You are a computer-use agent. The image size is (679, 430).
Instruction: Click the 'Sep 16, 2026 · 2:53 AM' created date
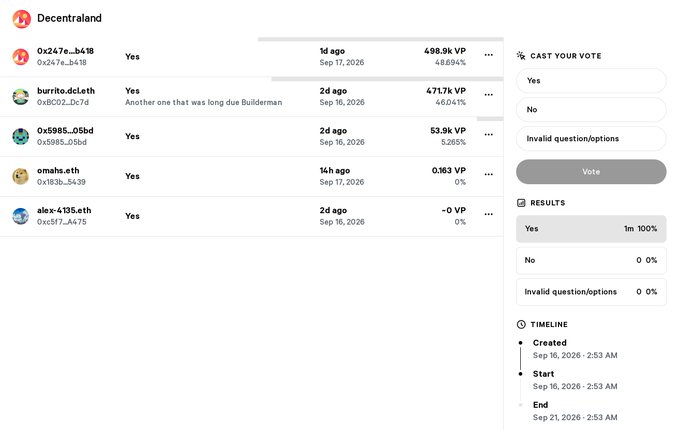click(x=575, y=356)
